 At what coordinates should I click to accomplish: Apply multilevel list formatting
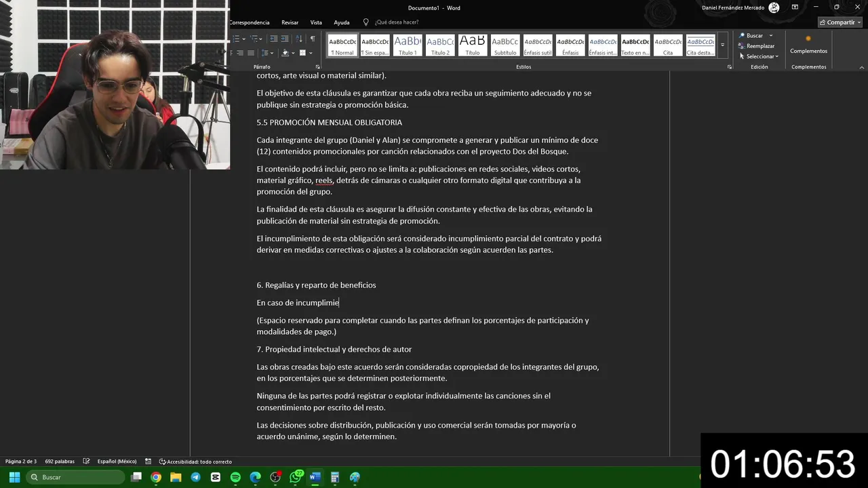pyautogui.click(x=254, y=39)
